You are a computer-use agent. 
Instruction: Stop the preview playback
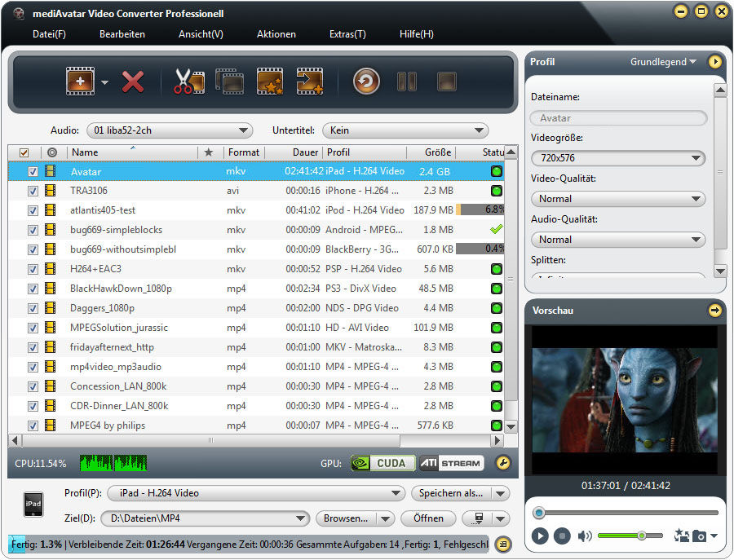point(562,536)
